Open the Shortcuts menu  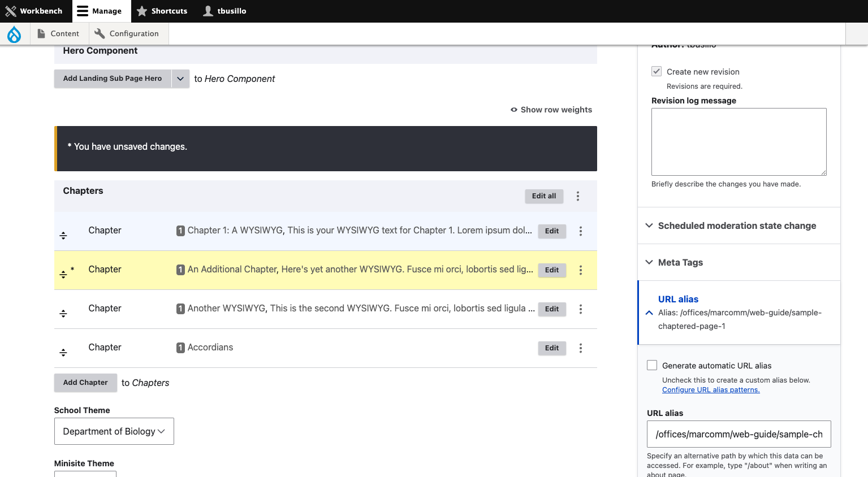(162, 11)
